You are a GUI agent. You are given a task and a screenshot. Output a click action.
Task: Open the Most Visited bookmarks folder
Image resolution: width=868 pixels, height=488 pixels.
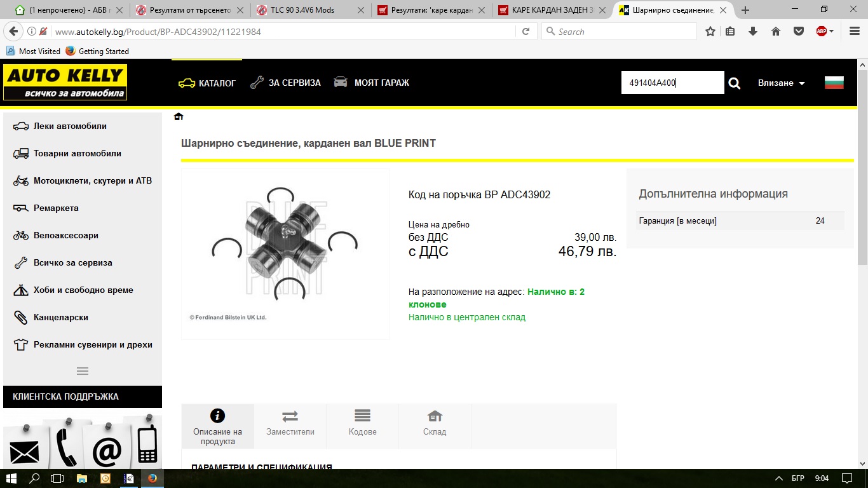33,51
